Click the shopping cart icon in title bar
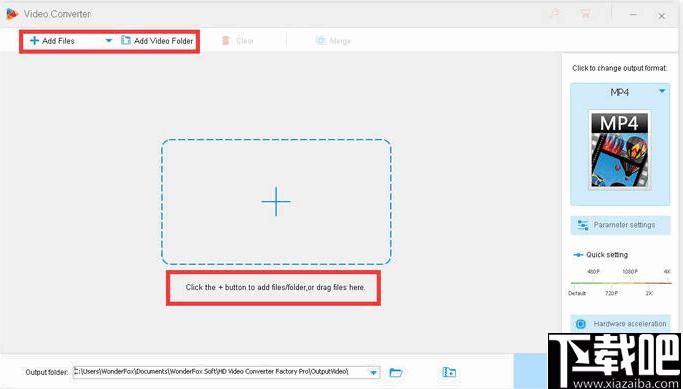683x389 pixels. (x=585, y=14)
